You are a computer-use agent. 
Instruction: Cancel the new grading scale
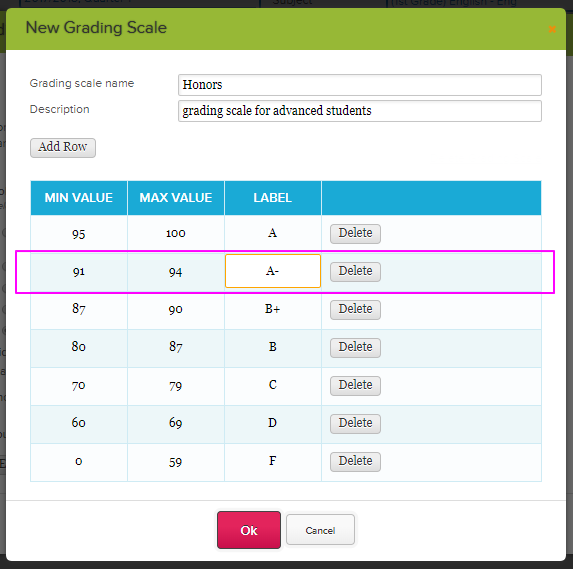pos(320,530)
